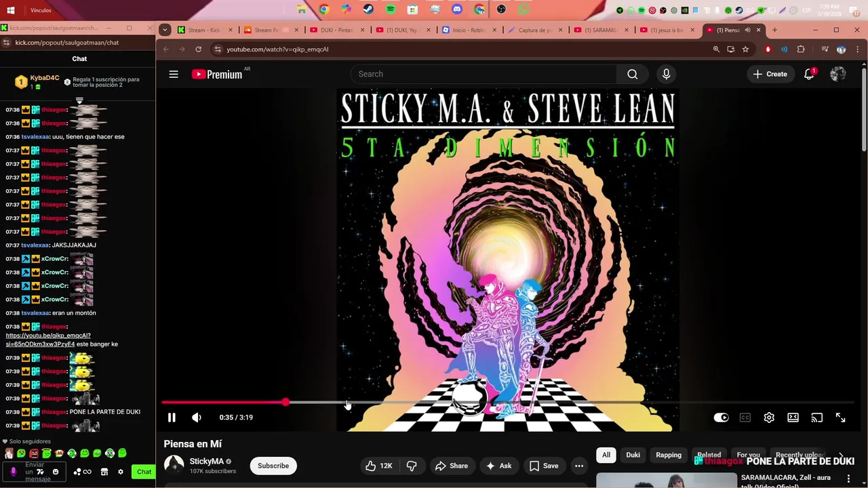This screenshot has height=488, width=868.
Task: Open the YouTube hamburger guide menu
Action: pos(174,74)
